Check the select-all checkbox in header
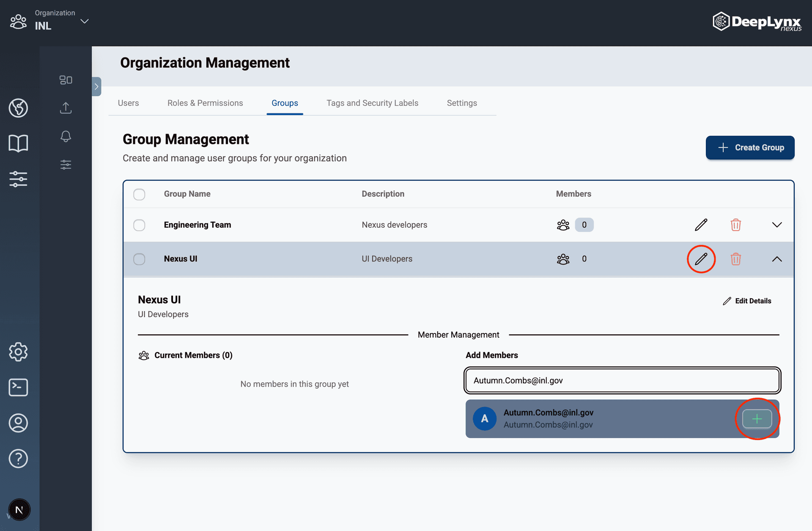 tap(139, 194)
